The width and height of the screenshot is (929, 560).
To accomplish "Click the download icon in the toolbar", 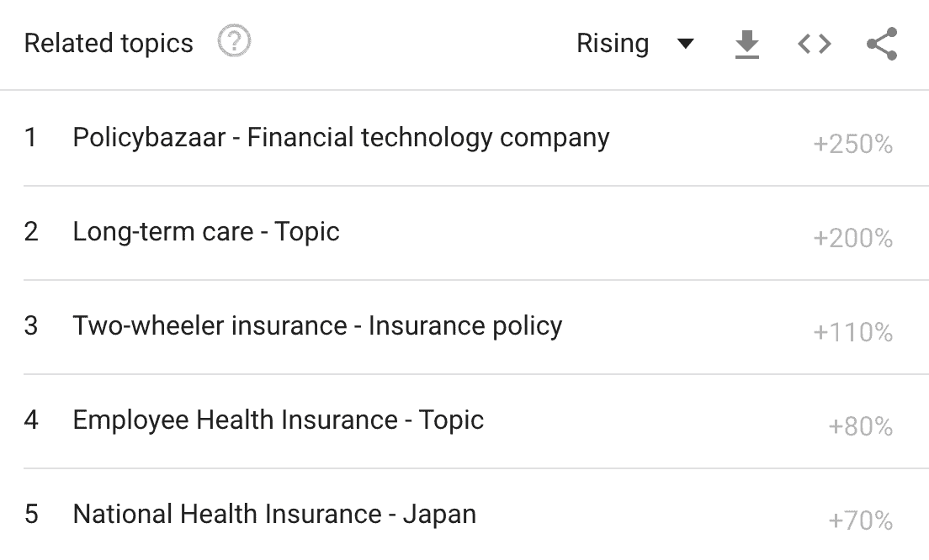I will [747, 43].
